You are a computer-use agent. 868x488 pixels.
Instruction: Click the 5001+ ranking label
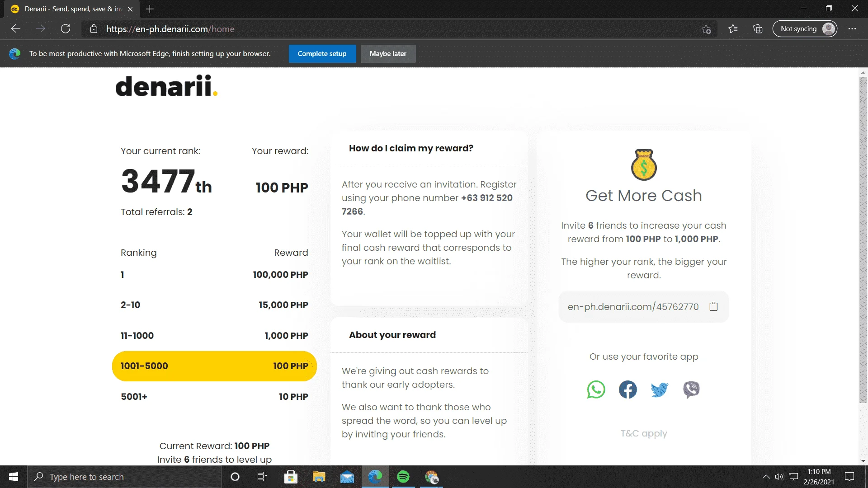coord(134,397)
